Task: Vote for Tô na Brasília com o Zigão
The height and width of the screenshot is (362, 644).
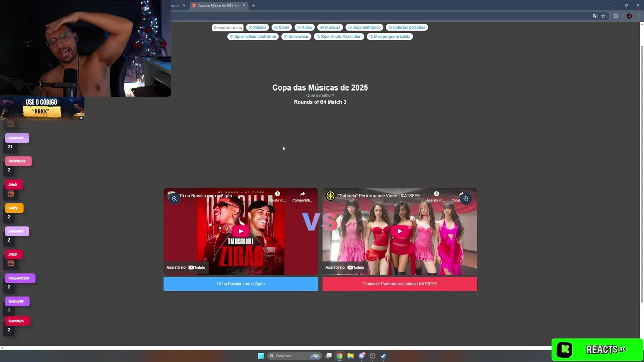Action: click(240, 284)
